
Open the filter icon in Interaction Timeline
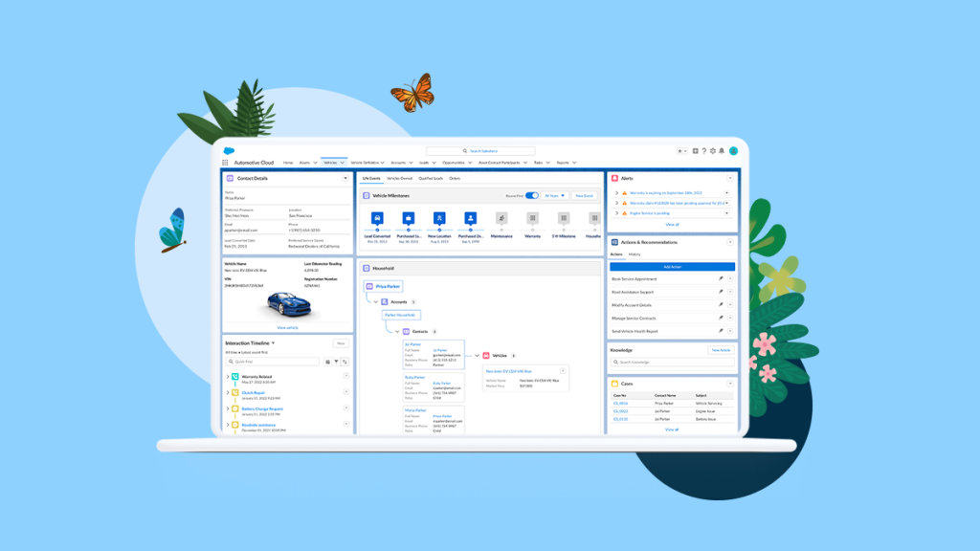(x=336, y=362)
